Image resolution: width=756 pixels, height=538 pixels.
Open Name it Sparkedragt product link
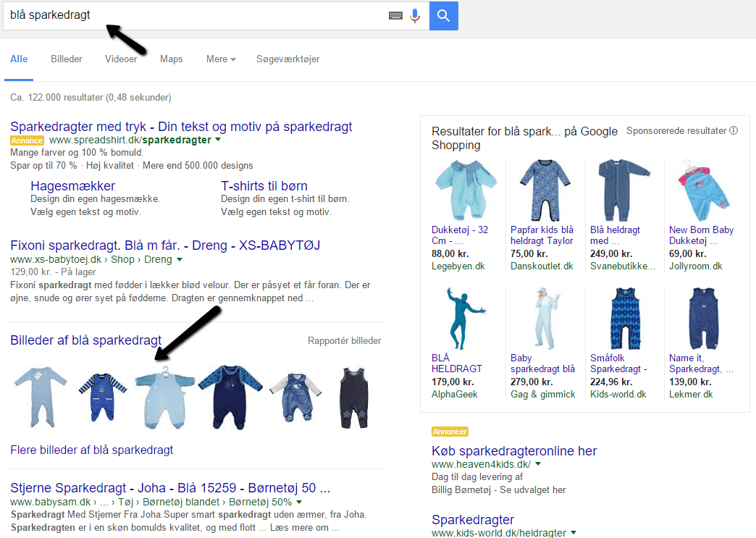click(702, 363)
